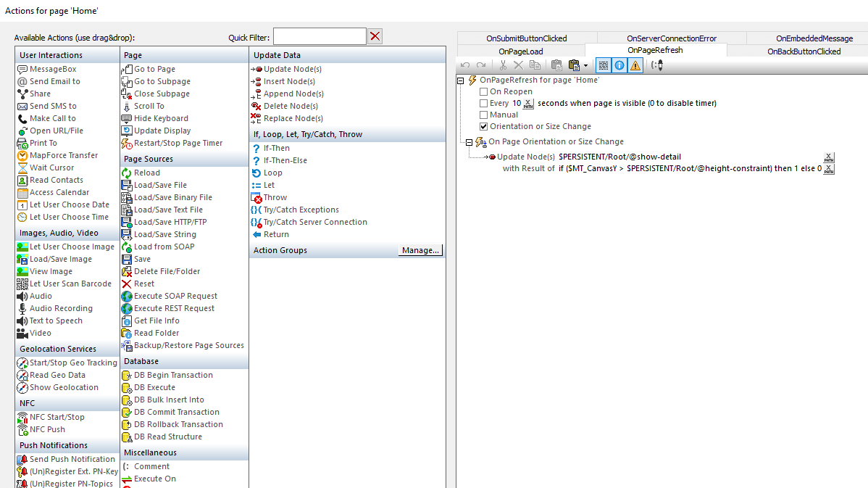Select the Let User Scan Barcode icon
This screenshot has height=488, width=868.
(x=22, y=284)
